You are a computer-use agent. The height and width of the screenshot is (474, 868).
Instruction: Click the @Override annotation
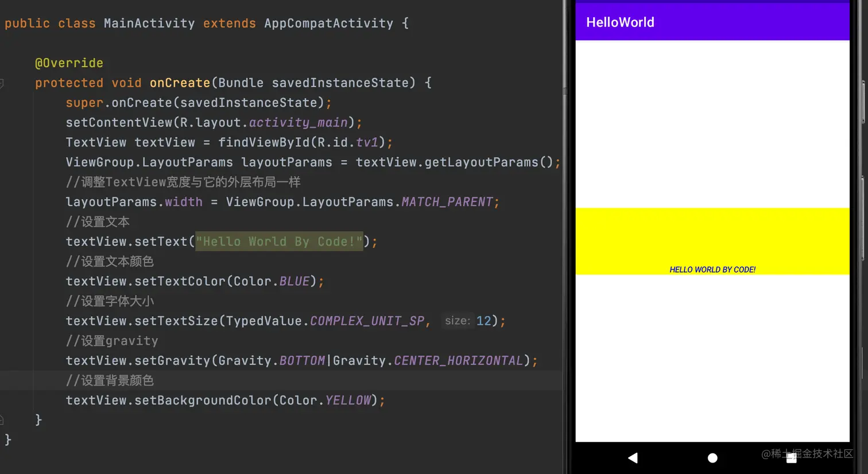pyautogui.click(x=69, y=63)
